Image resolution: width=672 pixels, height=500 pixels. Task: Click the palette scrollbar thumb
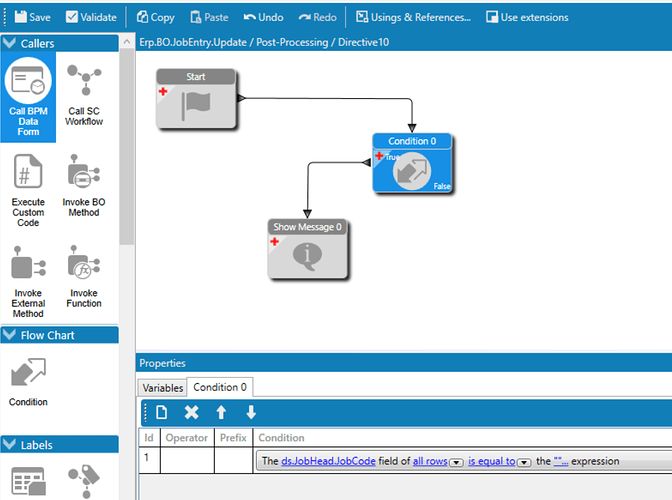pos(126,146)
